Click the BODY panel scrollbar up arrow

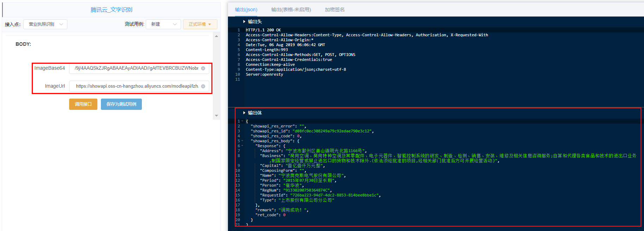tap(216, 36)
